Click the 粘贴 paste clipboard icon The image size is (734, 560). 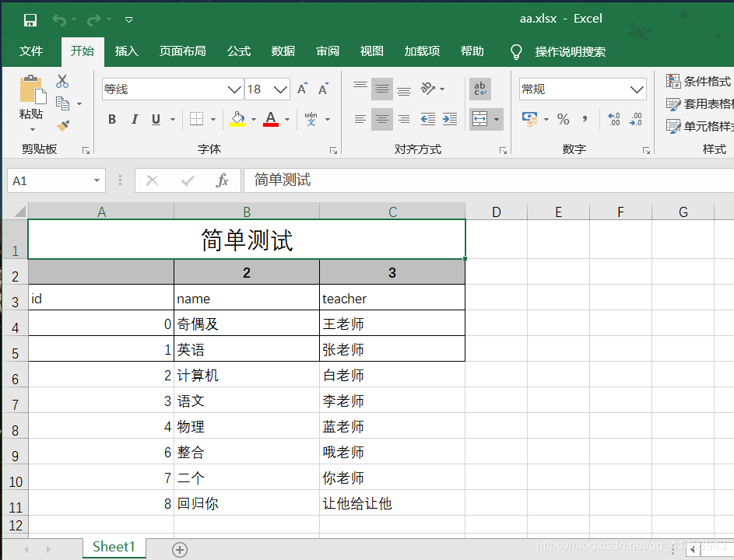tap(32, 89)
